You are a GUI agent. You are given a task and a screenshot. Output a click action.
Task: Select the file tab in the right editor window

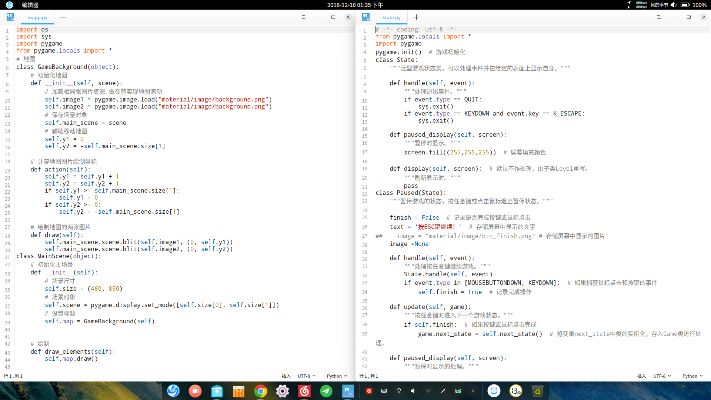point(390,18)
